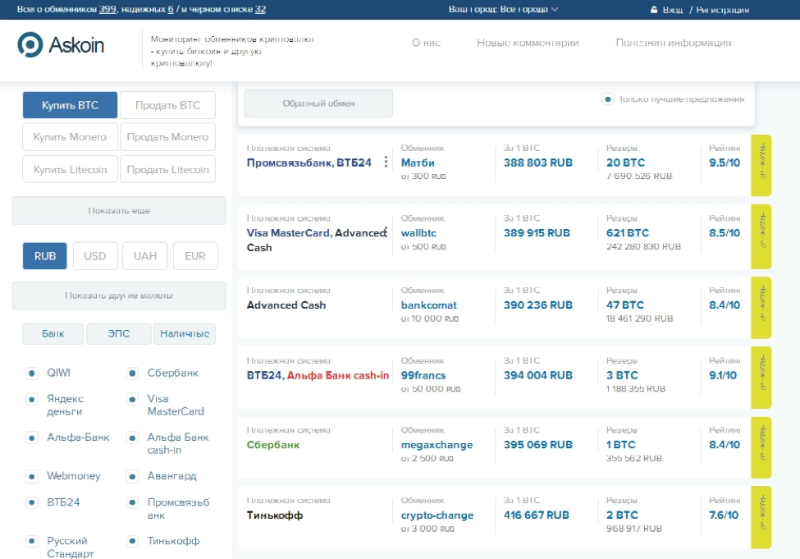The height and width of the screenshot is (559, 800).
Task: Click the Вход login link
Action: click(672, 10)
